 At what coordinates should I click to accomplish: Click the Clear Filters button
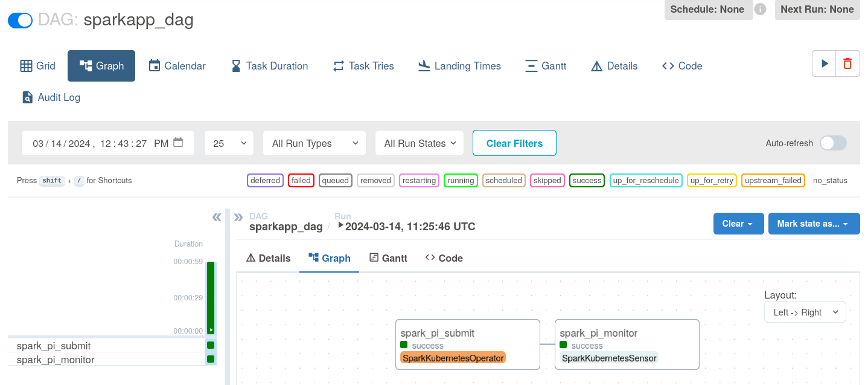coord(514,143)
